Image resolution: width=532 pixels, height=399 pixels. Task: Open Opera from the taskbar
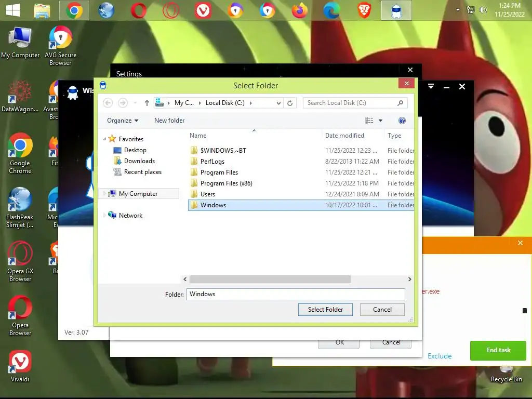pyautogui.click(x=138, y=10)
